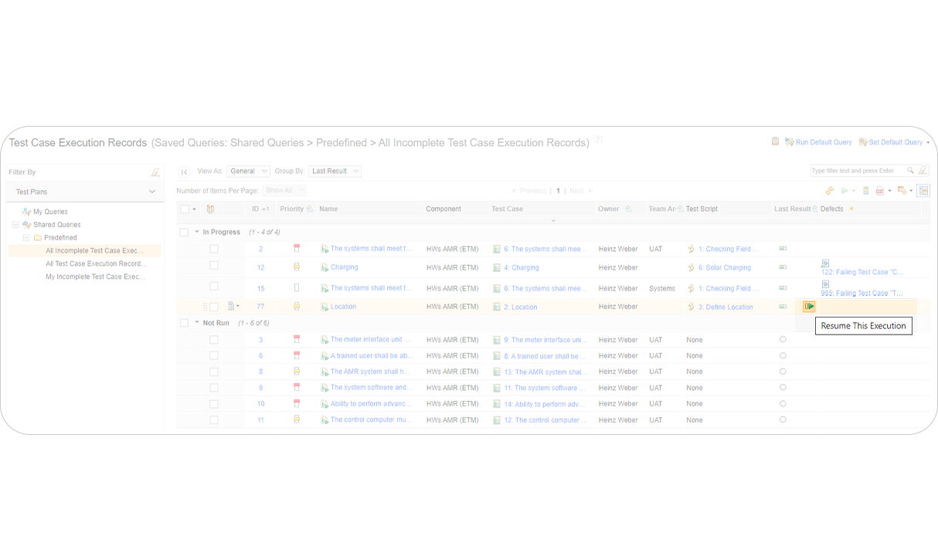Open the View As General dropdown
This screenshot has width=938, height=560.
coord(247,171)
